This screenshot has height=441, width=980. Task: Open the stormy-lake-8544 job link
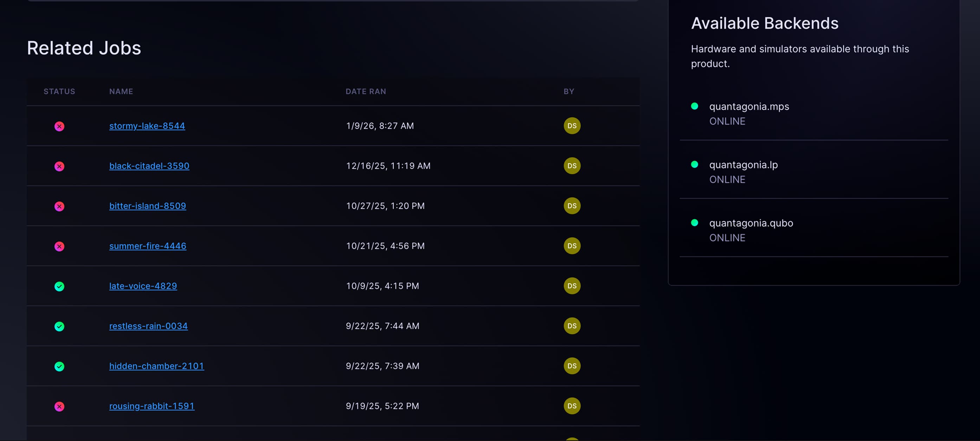pos(147,126)
